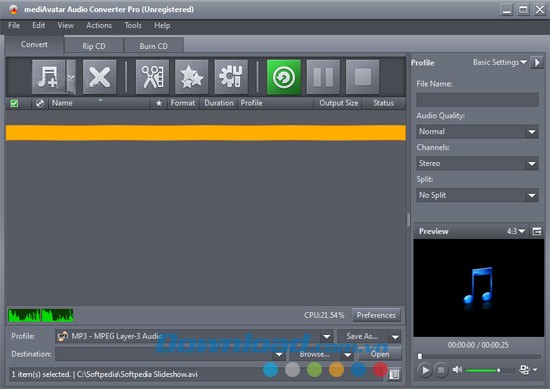Viewport: 550px width, 389px height.
Task: Expand the Save As dropdown arrow
Action: pos(395,337)
